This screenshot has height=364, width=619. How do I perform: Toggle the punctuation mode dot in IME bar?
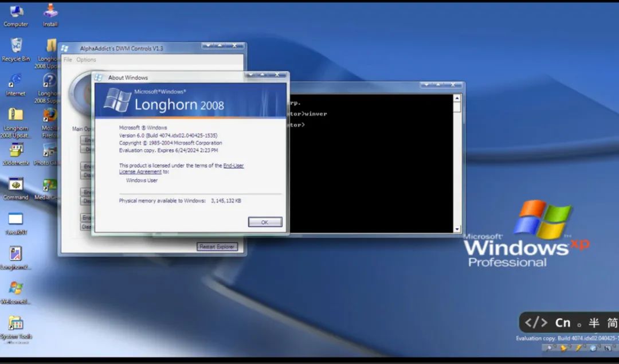pyautogui.click(x=579, y=325)
